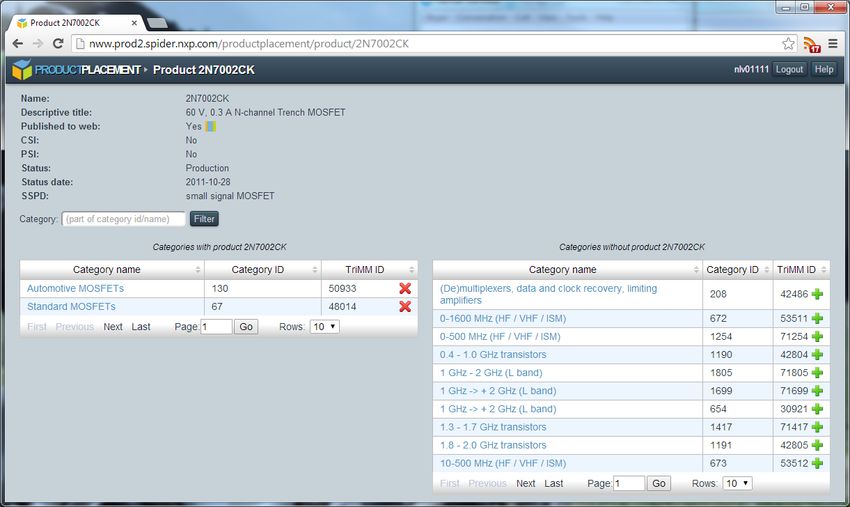Select category ID 208 cell

coord(718,294)
